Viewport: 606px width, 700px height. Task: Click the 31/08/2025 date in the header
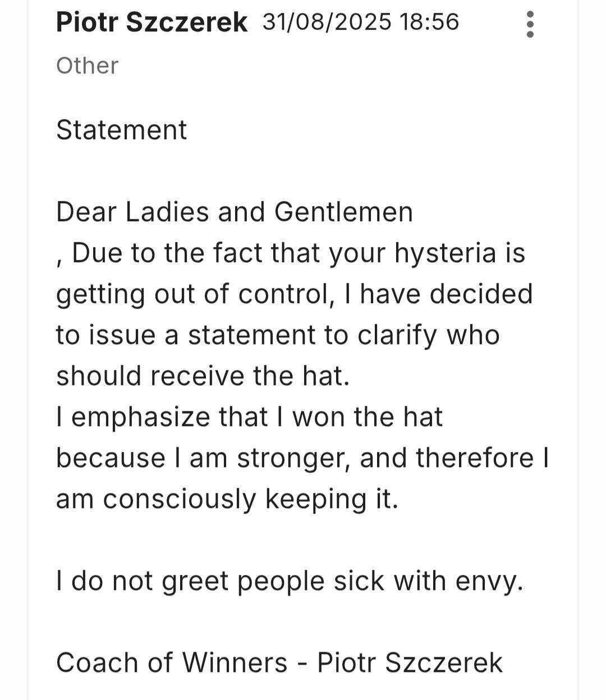click(x=327, y=22)
